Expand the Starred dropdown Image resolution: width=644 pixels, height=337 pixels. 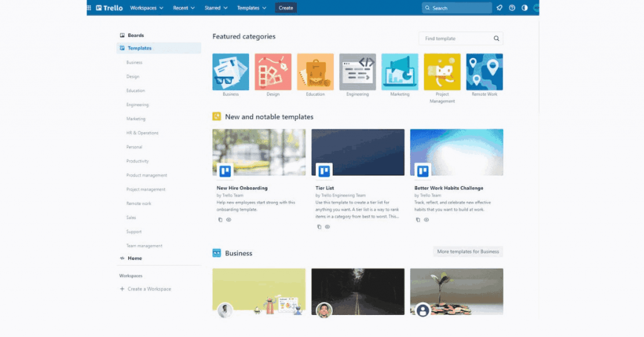216,8
